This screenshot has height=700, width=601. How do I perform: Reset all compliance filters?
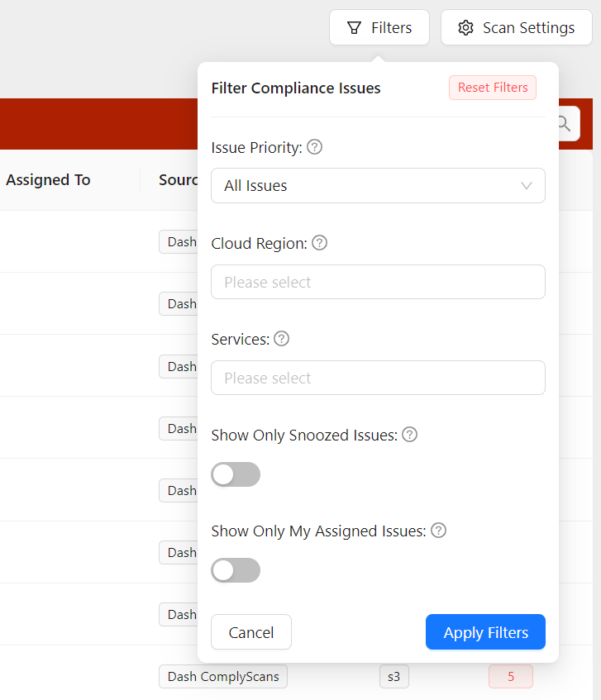493,88
